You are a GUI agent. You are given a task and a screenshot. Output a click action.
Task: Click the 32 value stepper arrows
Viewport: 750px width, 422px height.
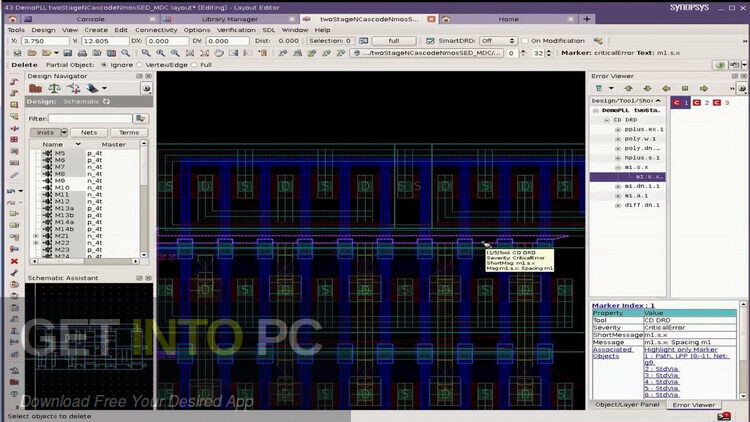coord(549,53)
